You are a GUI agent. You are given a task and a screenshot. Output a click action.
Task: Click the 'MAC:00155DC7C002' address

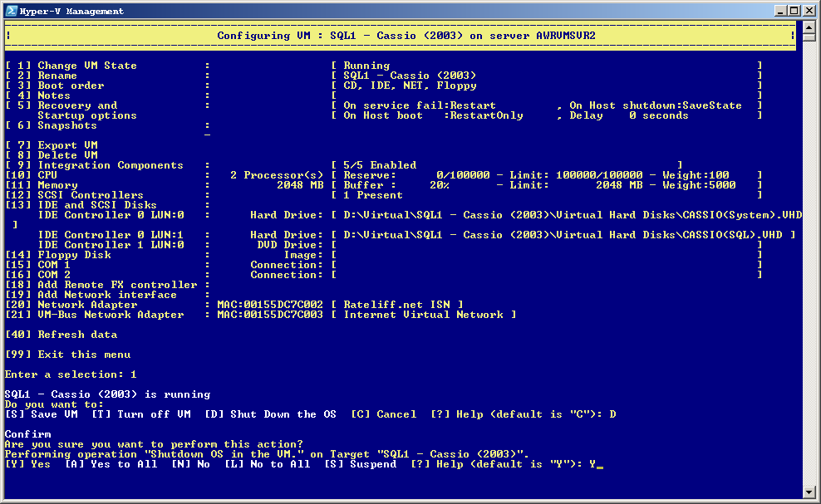coord(270,304)
